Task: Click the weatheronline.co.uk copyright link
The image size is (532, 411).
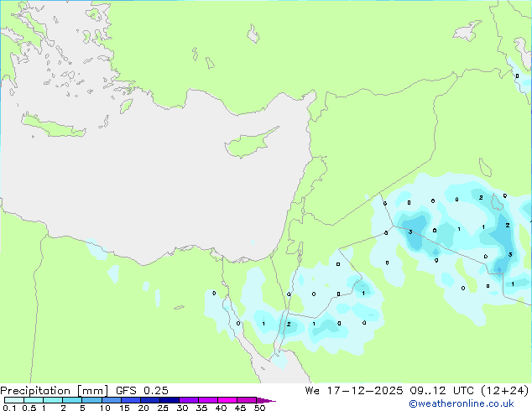Action: pyautogui.click(x=462, y=403)
